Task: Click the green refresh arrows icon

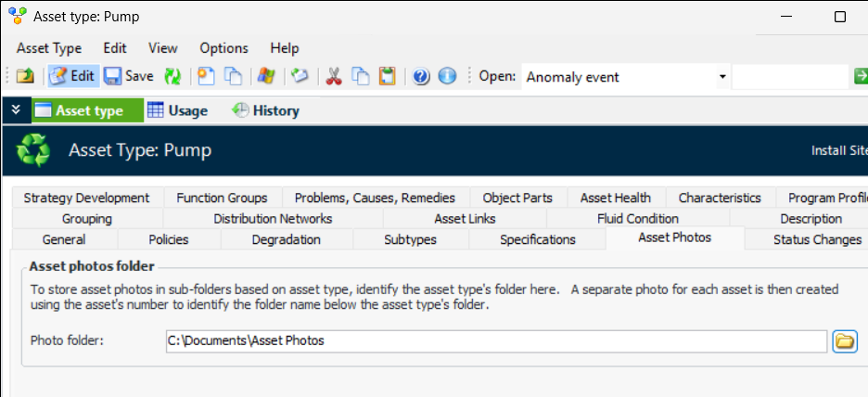Action: (x=172, y=76)
